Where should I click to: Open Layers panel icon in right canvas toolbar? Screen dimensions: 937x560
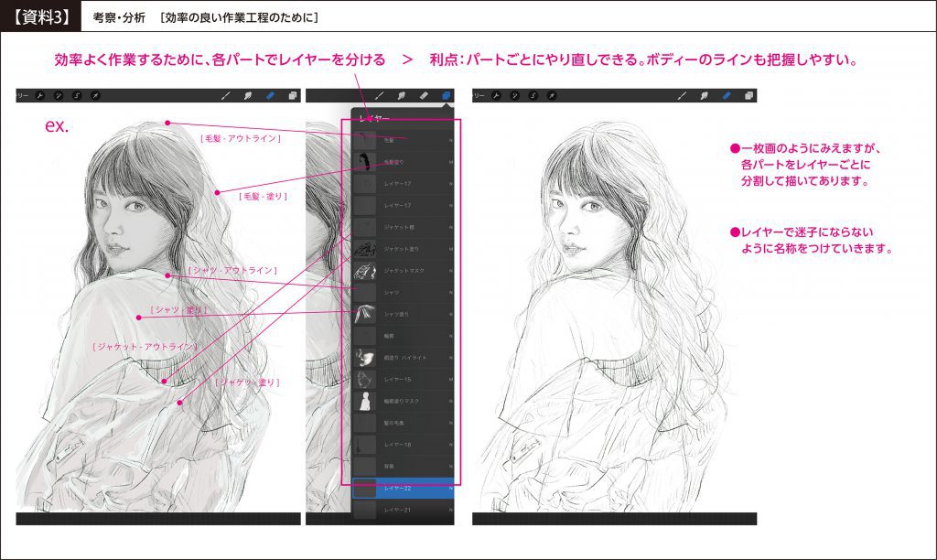click(749, 95)
